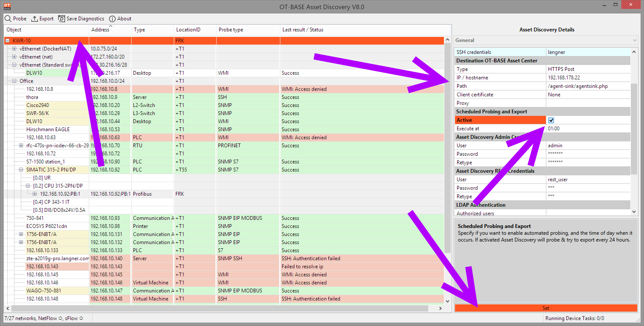Click the OT-BASE app logo icon
Screen dimensions: 644x326
7,7
